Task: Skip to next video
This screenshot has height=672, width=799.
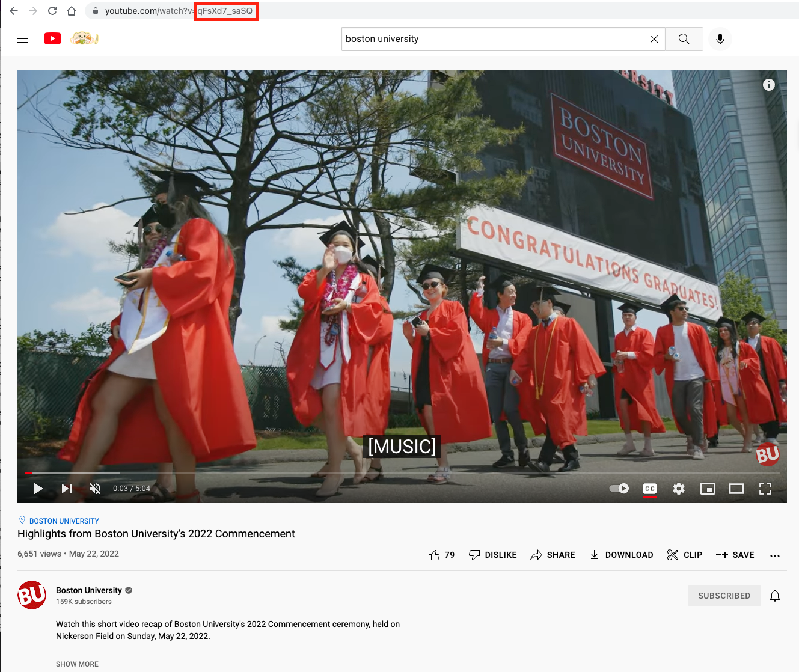Action: [x=67, y=489]
